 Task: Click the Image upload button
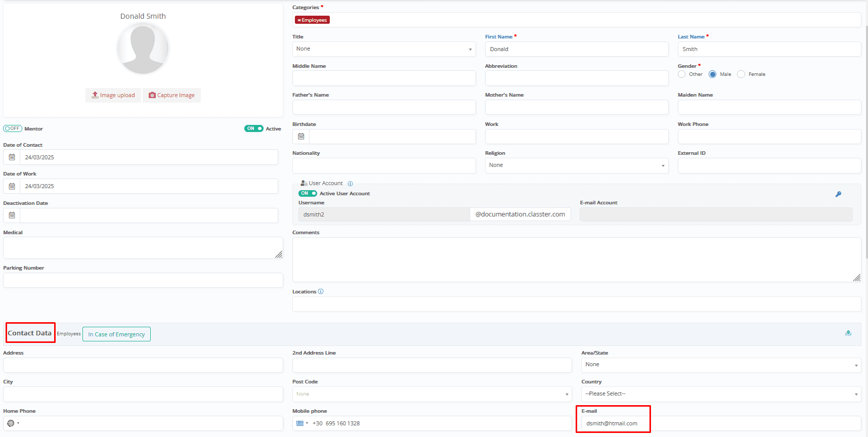click(113, 95)
